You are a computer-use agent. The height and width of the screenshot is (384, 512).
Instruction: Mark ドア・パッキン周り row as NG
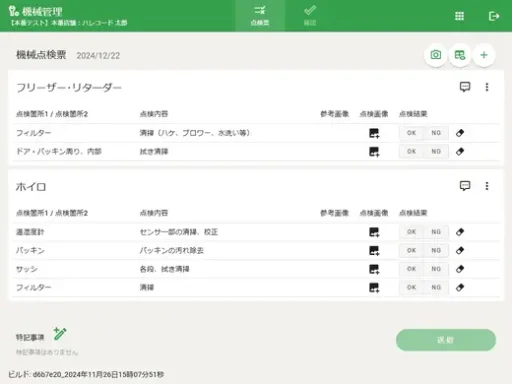[x=436, y=152]
